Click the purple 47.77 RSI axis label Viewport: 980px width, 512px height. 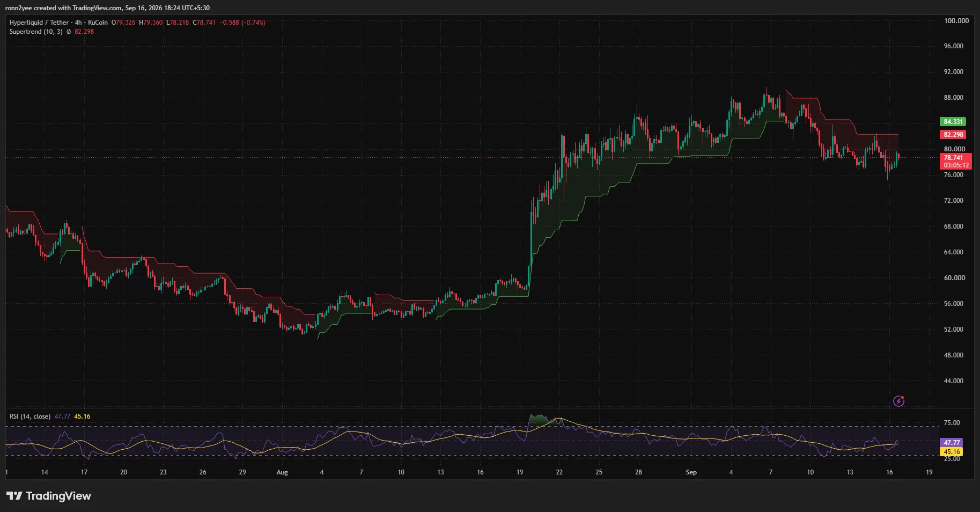tap(952, 443)
